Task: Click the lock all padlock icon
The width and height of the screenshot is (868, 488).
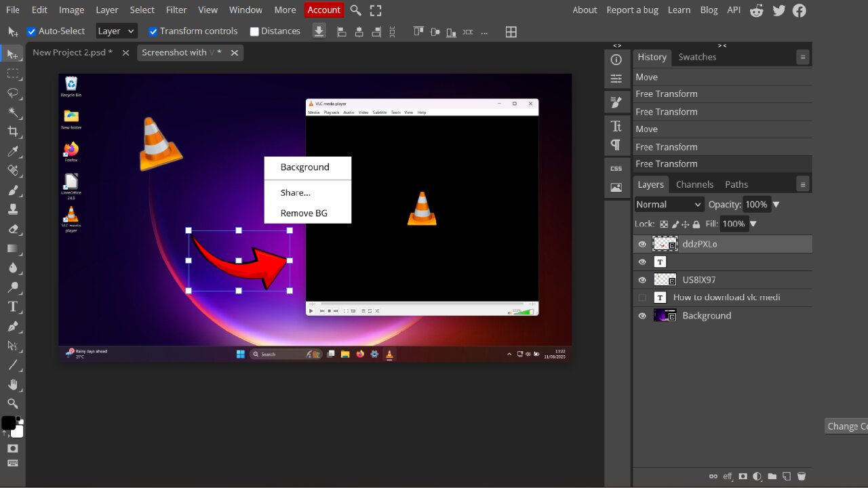Action: coord(696,224)
